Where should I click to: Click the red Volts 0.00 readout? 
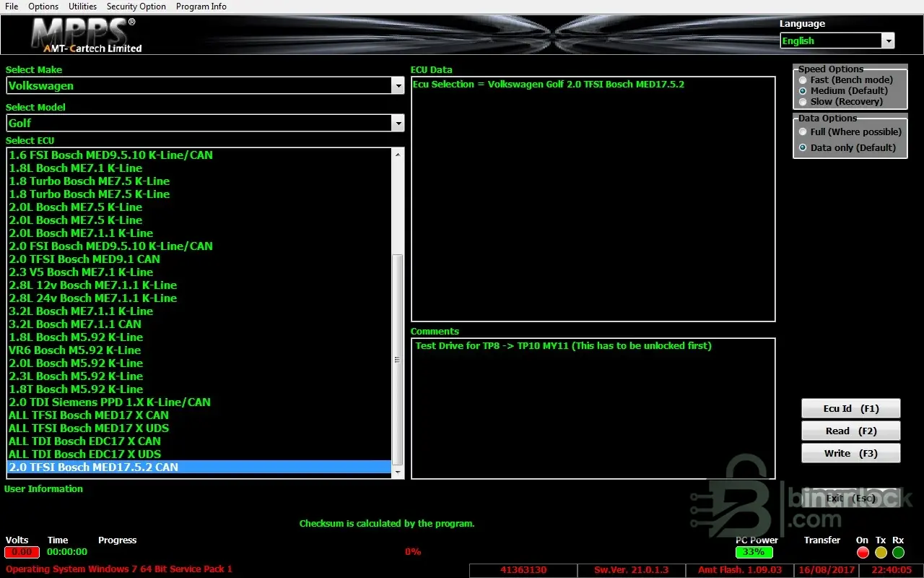22,552
